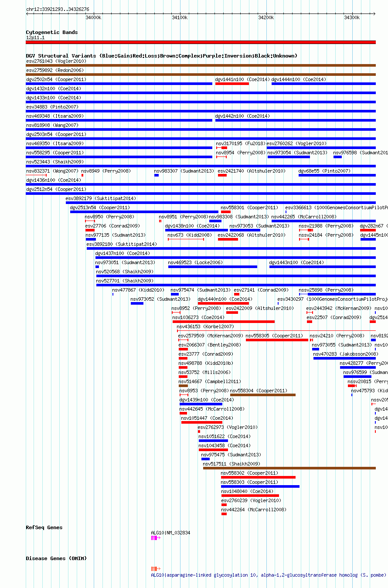Click nsv558304 (Cooper2011) label
Screen dimensions: 388x588
(x=259, y=391)
